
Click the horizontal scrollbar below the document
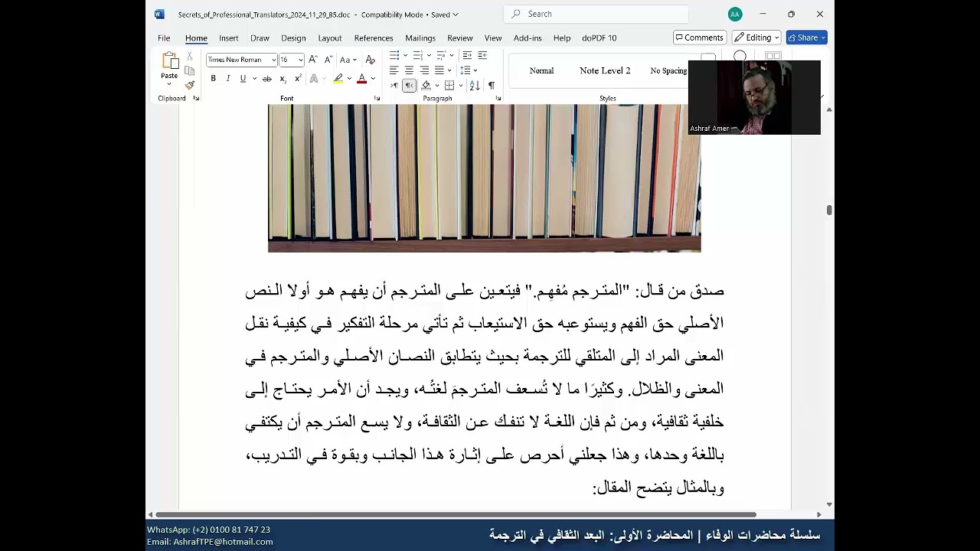click(456, 514)
